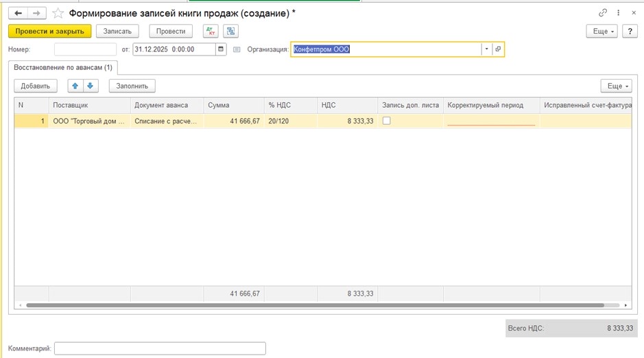644x358 pixels.
Task: Move table row up with arrow
Action: click(x=75, y=86)
